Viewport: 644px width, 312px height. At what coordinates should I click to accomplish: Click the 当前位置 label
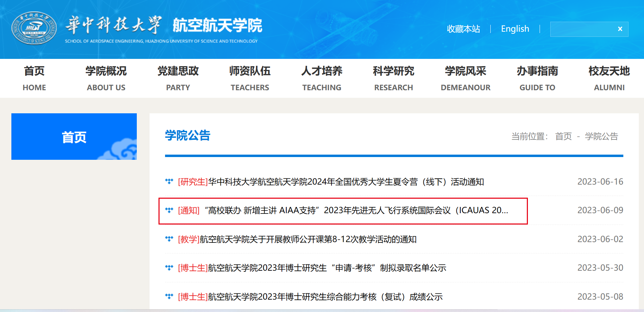[530, 136]
